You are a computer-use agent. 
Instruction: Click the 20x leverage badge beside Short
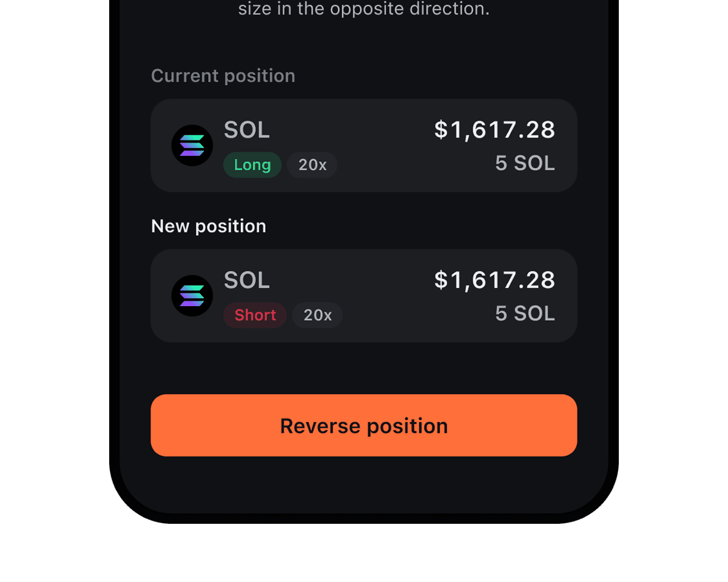(317, 315)
